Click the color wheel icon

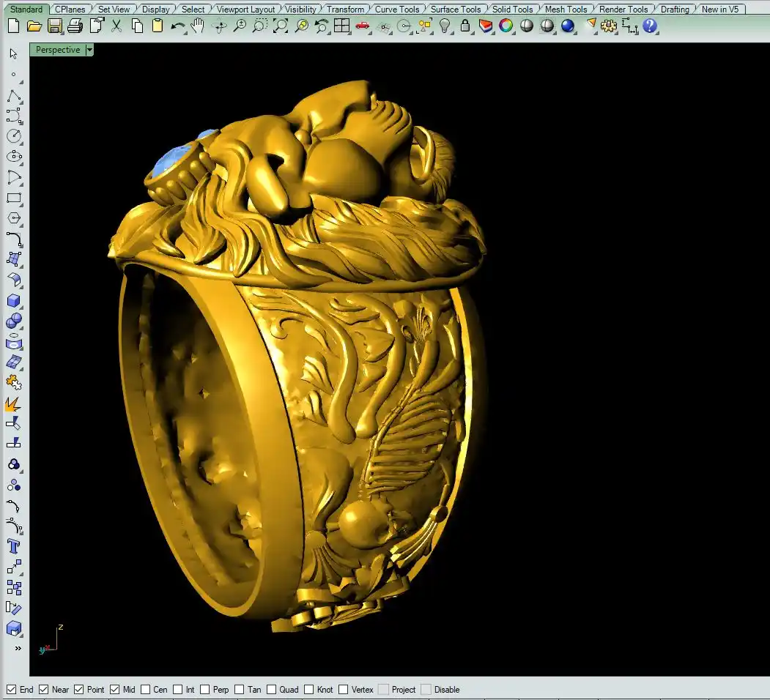pos(506,26)
